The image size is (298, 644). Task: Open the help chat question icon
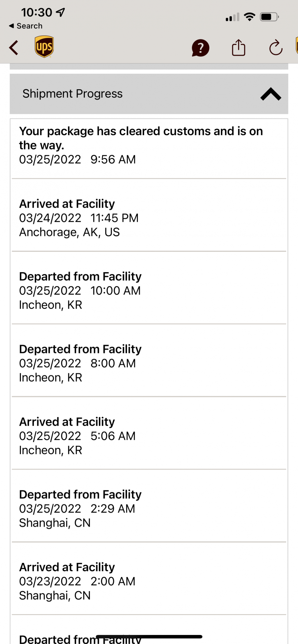coord(200,48)
